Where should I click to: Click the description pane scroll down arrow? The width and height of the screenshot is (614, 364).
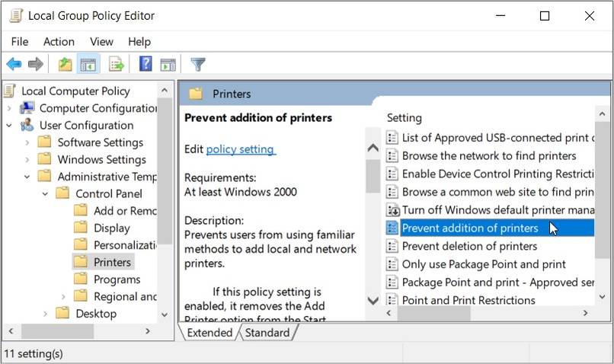(373, 300)
